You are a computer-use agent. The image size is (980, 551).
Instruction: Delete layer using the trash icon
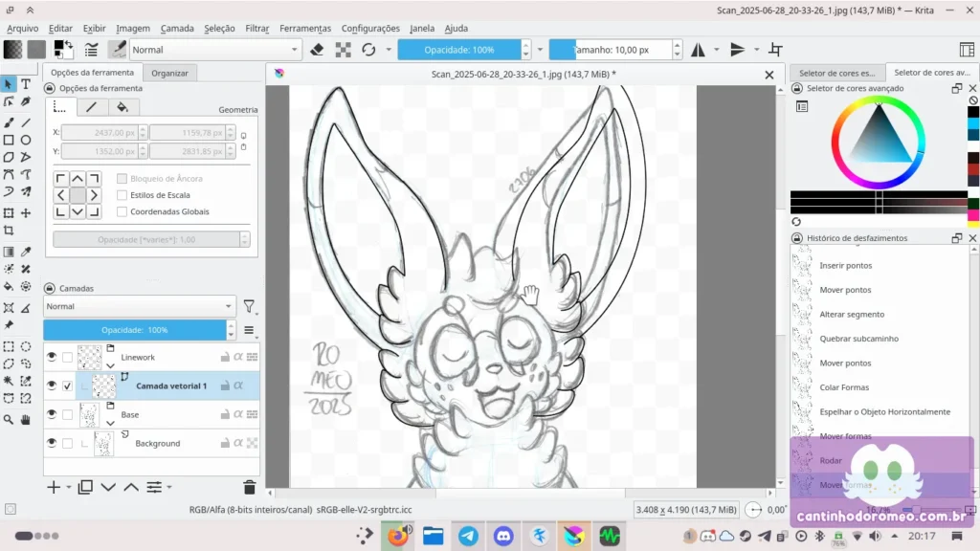point(250,487)
